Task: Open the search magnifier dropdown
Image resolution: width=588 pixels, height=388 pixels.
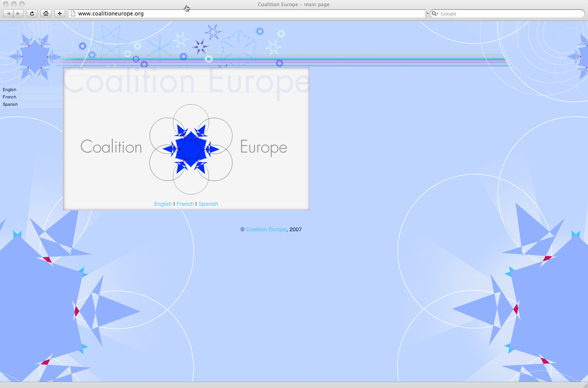Action: [x=435, y=14]
